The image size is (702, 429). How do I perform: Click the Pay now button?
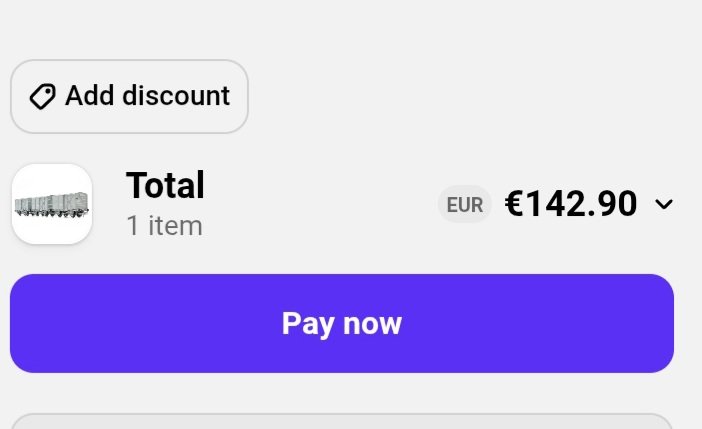click(x=342, y=323)
